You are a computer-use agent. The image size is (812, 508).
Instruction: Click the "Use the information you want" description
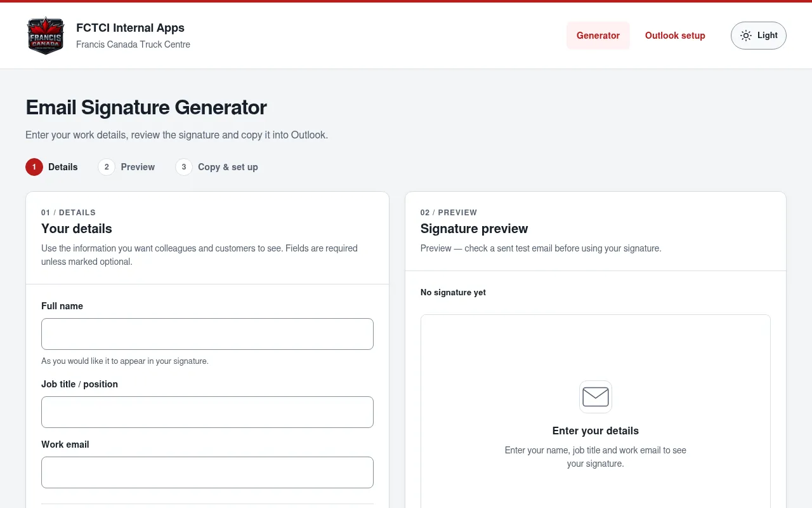coord(199,255)
